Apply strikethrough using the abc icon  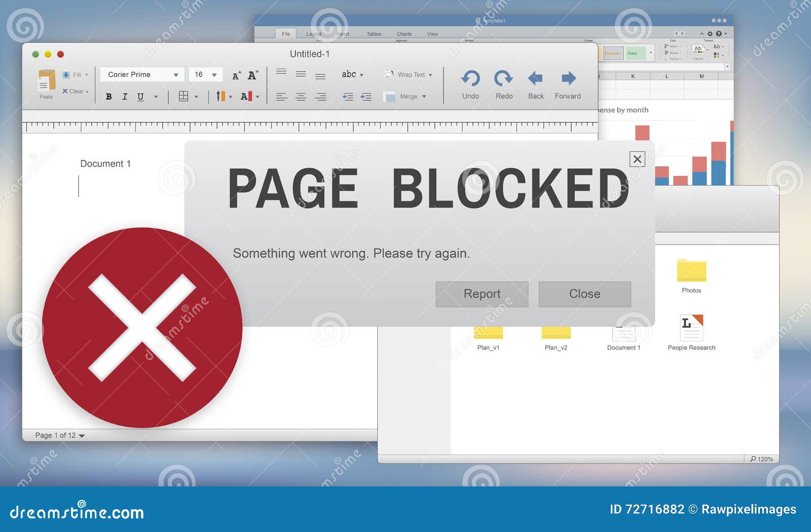pyautogui.click(x=349, y=74)
